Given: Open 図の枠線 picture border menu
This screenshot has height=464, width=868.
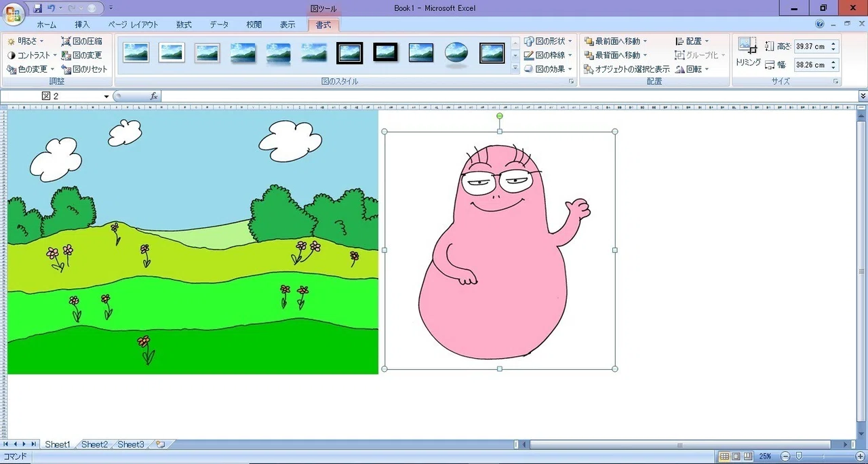Looking at the screenshot, I should 549,55.
